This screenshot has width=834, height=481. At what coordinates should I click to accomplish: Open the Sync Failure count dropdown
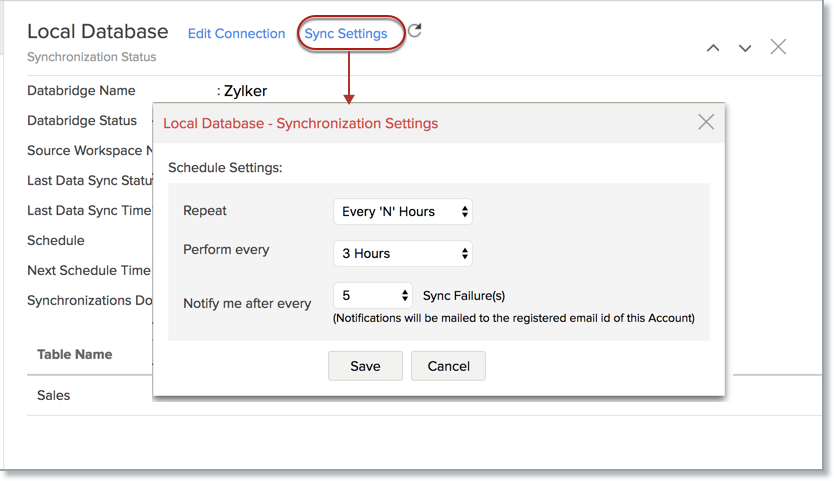click(374, 295)
